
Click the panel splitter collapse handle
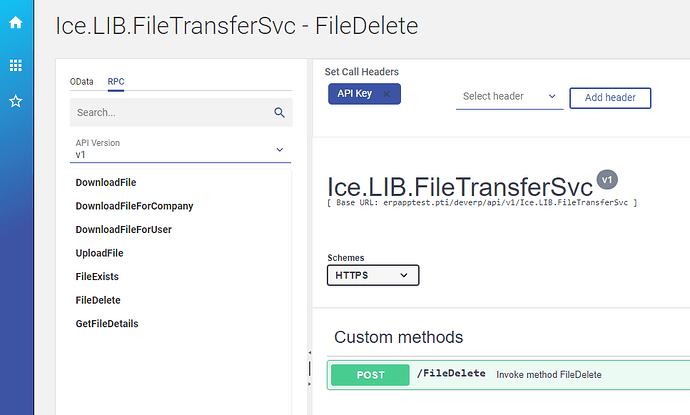309,353
